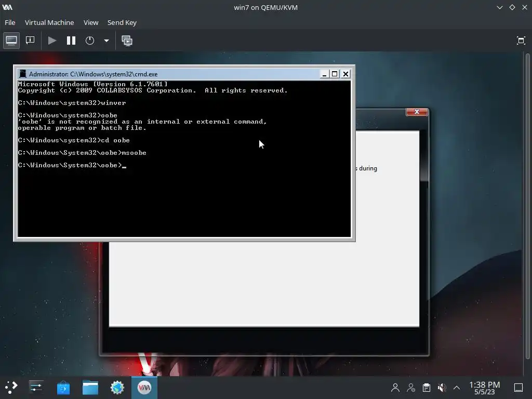The image size is (532, 399).
Task: Click the virt-manager window vertical scrollbar
Action: [528, 207]
